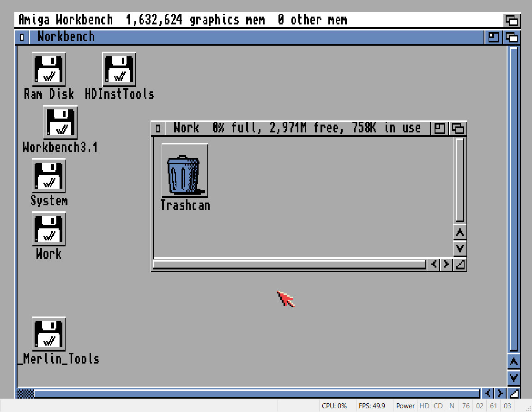Viewport: 532px width, 412px height.
Task: Click the Workbench window scroll up arrow
Action: (514, 362)
